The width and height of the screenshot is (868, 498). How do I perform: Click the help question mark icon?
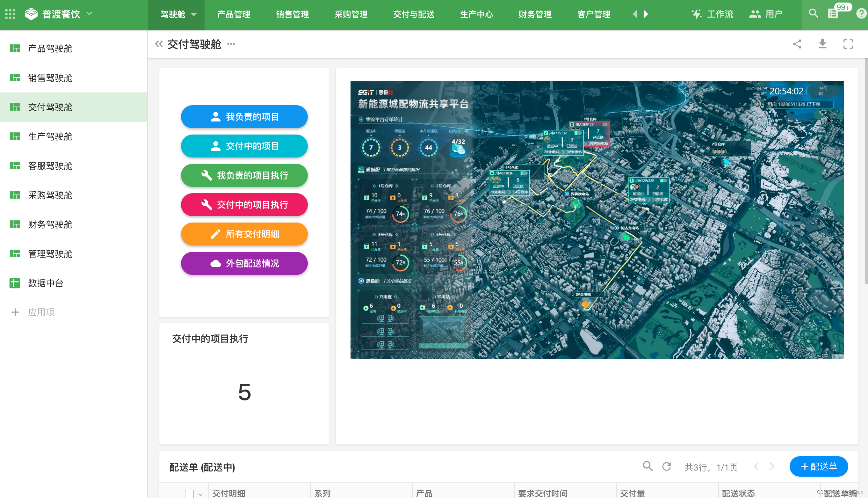[860, 13]
